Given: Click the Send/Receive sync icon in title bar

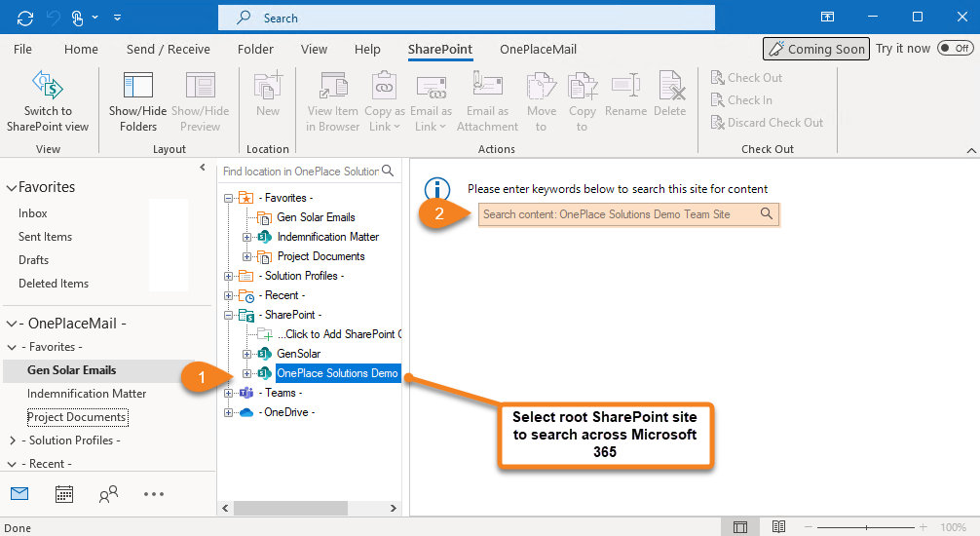Looking at the screenshot, I should [x=25, y=19].
